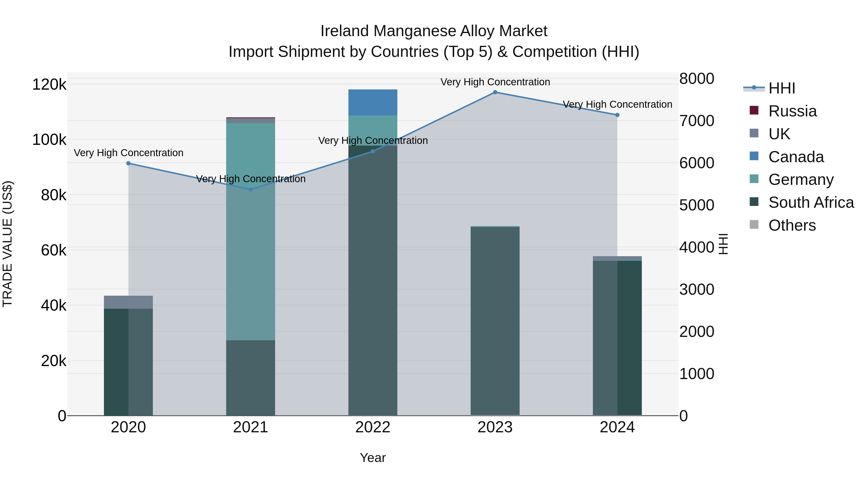Click the HHI data point for 2024
Image resolution: width=868 pixels, height=488 pixels.
[617, 115]
